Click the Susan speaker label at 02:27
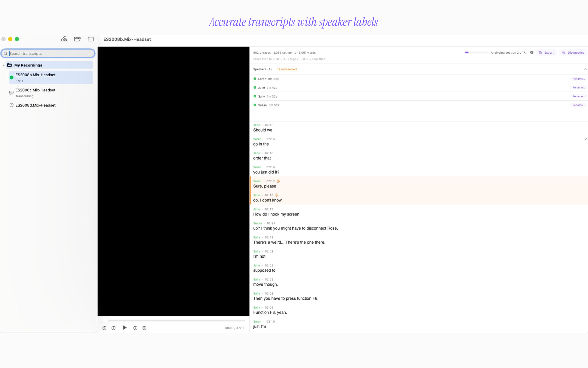Screen dimensions: 588x368 [257, 223]
